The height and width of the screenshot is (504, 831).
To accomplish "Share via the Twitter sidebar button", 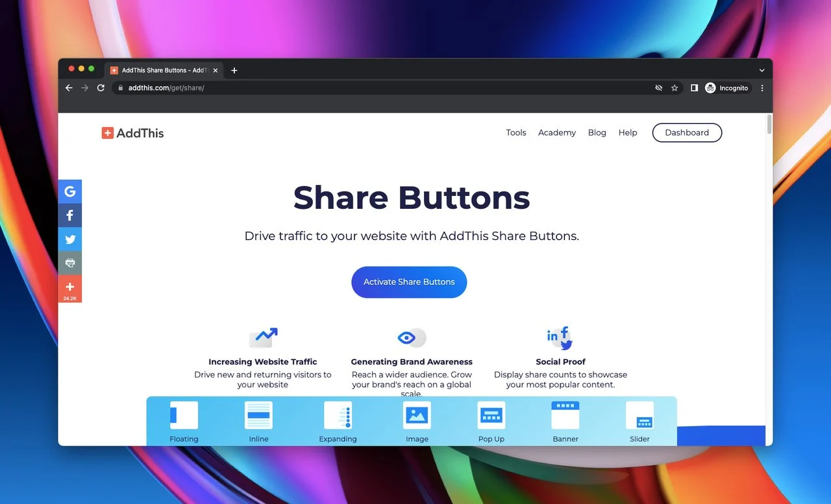I will (70, 239).
